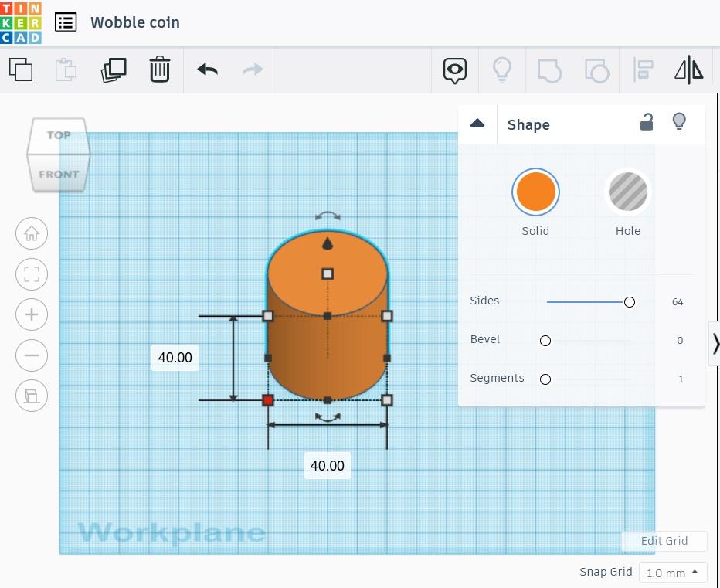
Task: Click the Shape panel title
Action: coord(528,124)
